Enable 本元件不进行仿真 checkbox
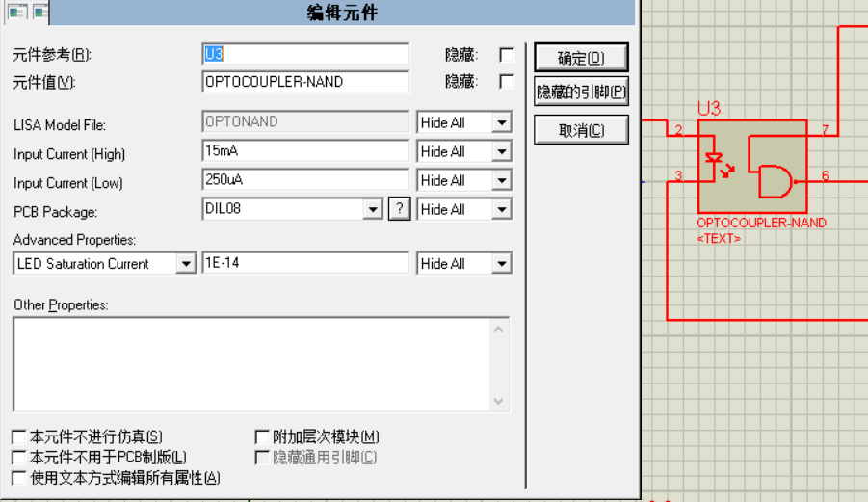Screen dimensions: 868x502 click(x=19, y=437)
